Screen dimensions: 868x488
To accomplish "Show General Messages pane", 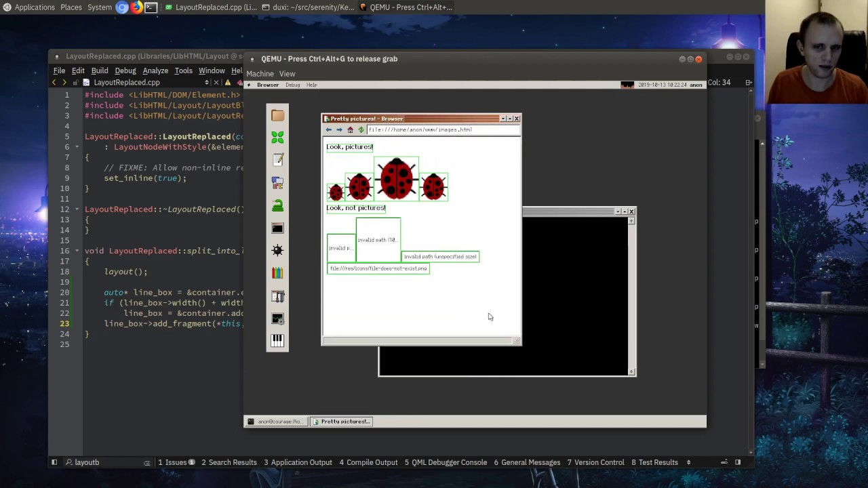I will click(x=527, y=462).
